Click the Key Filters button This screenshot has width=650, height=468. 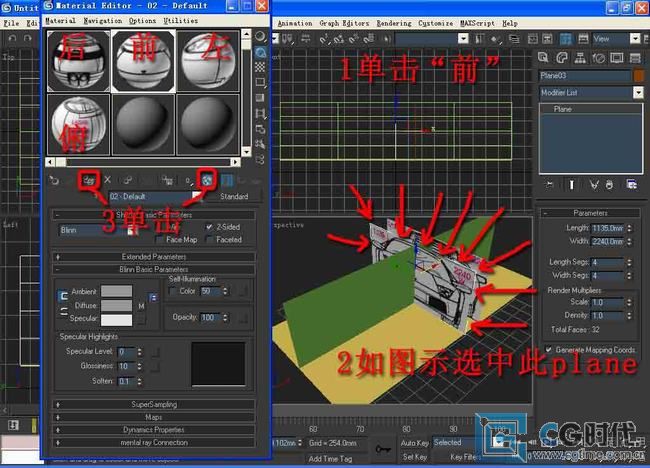(x=465, y=456)
